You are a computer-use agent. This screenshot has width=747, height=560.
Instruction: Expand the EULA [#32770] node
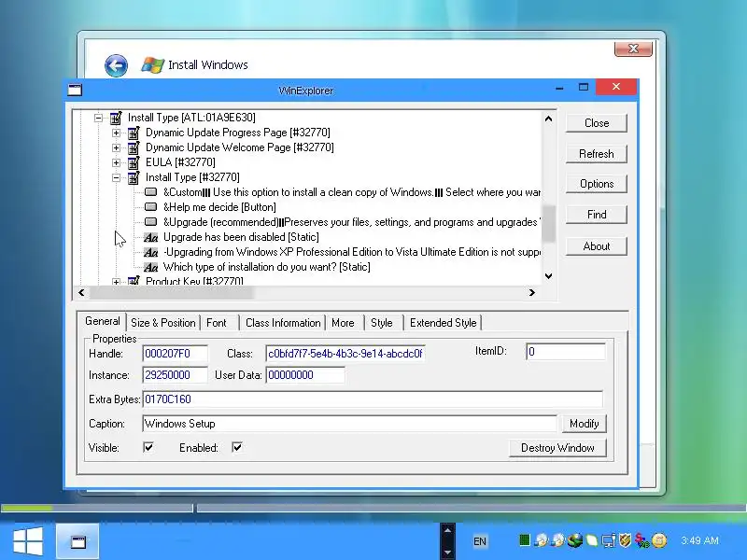116,162
